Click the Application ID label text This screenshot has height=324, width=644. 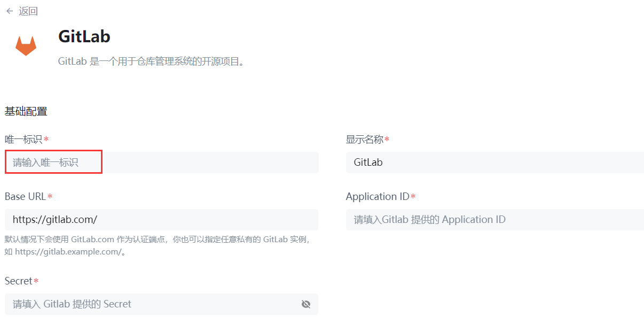tap(377, 196)
